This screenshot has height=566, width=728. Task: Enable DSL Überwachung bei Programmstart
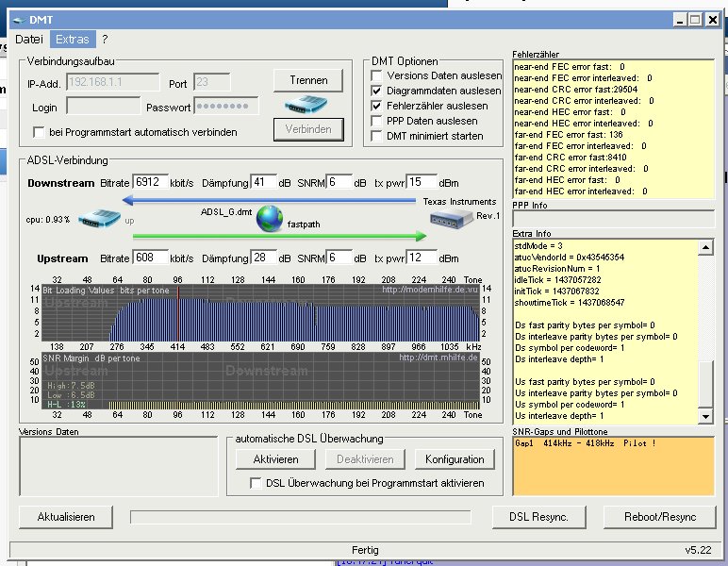[x=256, y=483]
